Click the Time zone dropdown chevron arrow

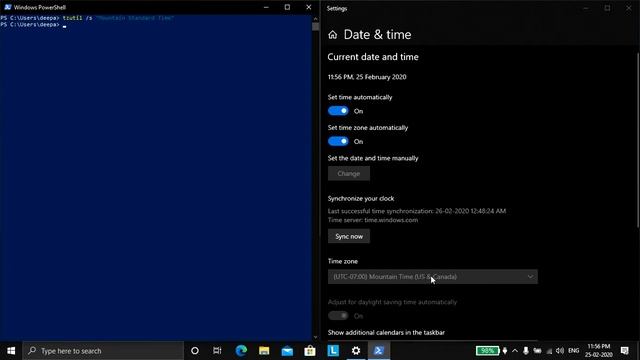[530, 277]
